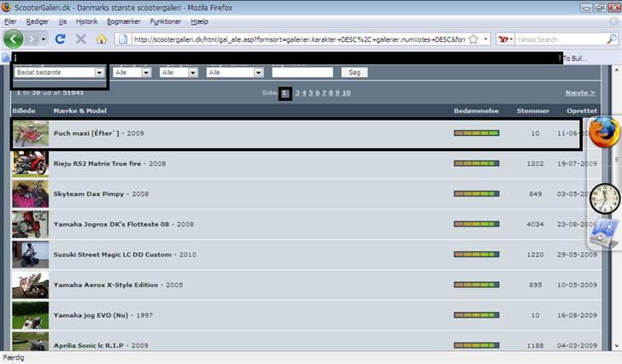Click the grey Stop loading X icon

click(x=81, y=38)
